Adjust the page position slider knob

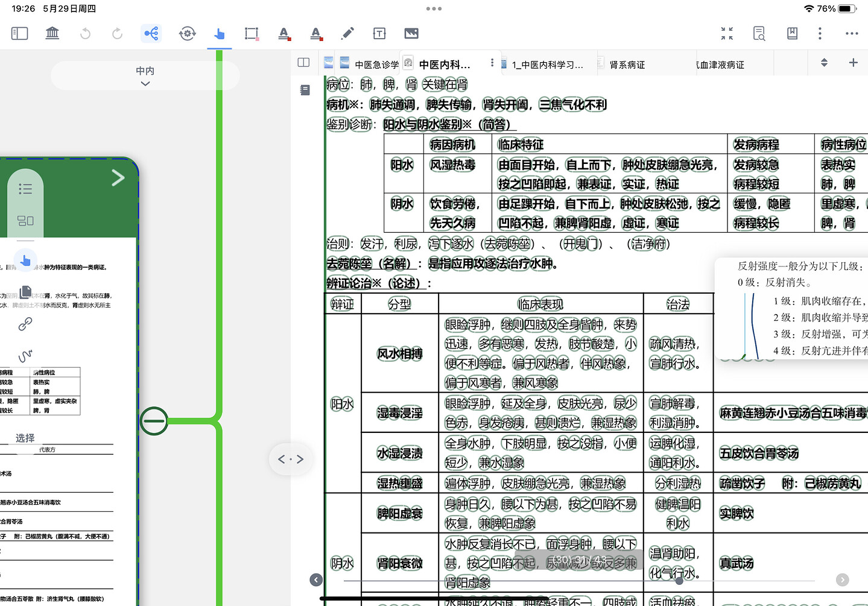[x=679, y=581]
